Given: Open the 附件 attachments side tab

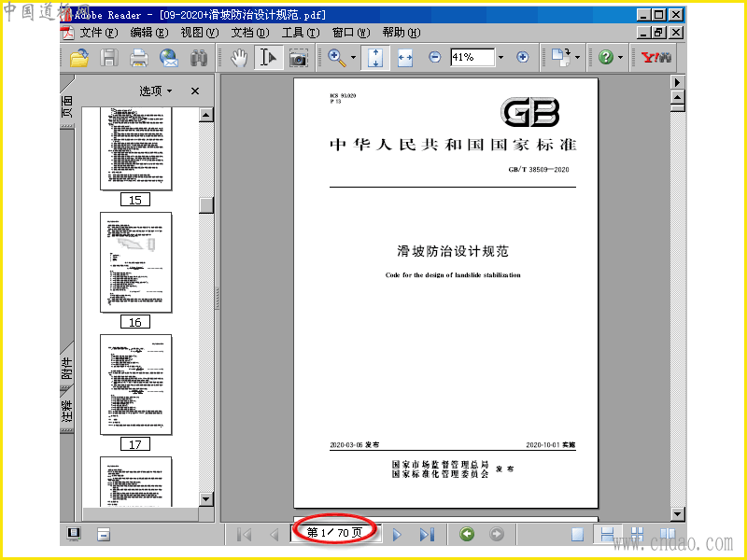Looking at the screenshot, I should coord(67,368).
